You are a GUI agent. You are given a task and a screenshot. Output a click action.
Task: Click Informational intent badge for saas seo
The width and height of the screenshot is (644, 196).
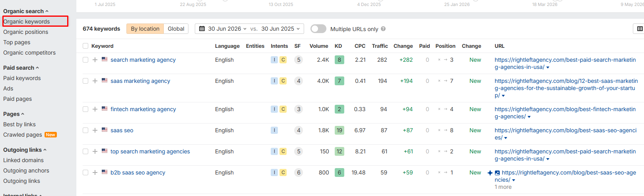(274, 130)
